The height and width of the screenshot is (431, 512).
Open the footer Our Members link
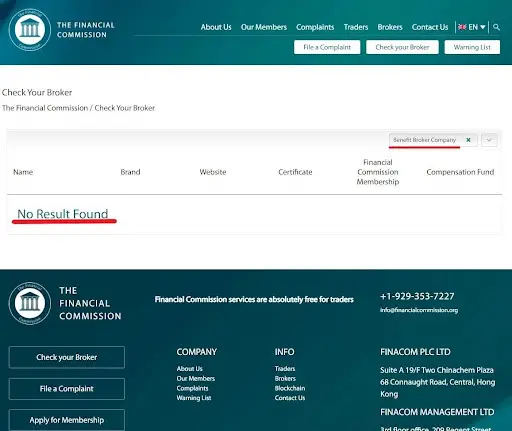tap(196, 378)
